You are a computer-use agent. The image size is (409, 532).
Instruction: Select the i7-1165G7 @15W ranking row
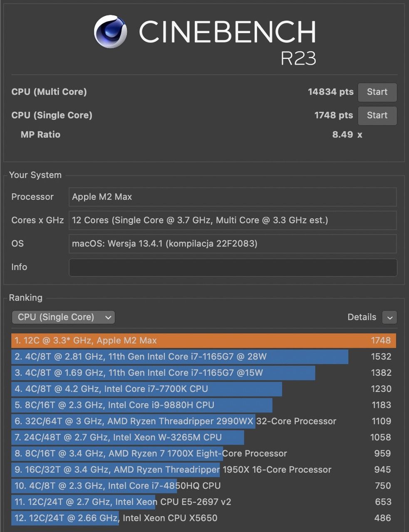[x=203, y=373]
